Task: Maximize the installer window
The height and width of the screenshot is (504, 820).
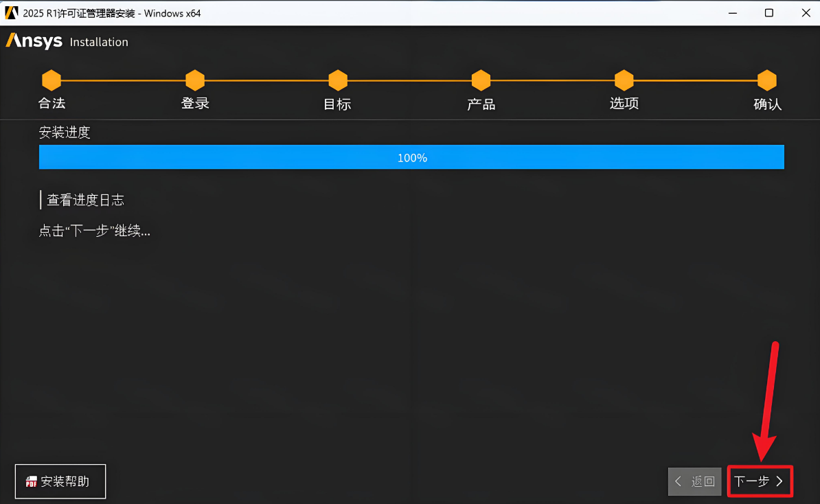Action: pyautogui.click(x=768, y=12)
